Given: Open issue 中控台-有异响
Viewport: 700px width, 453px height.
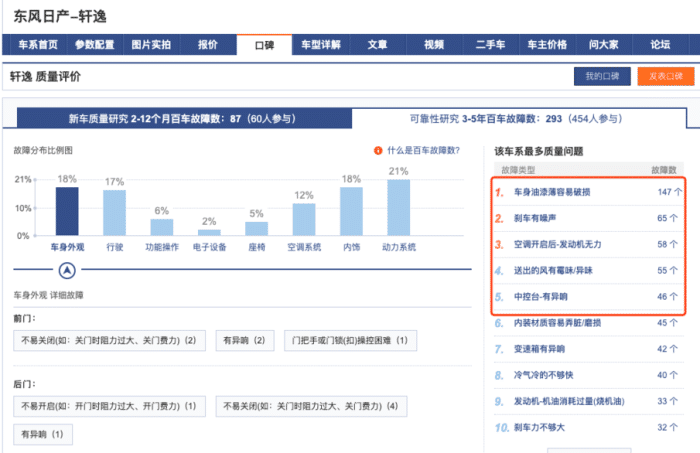Looking at the screenshot, I should click(x=540, y=297).
